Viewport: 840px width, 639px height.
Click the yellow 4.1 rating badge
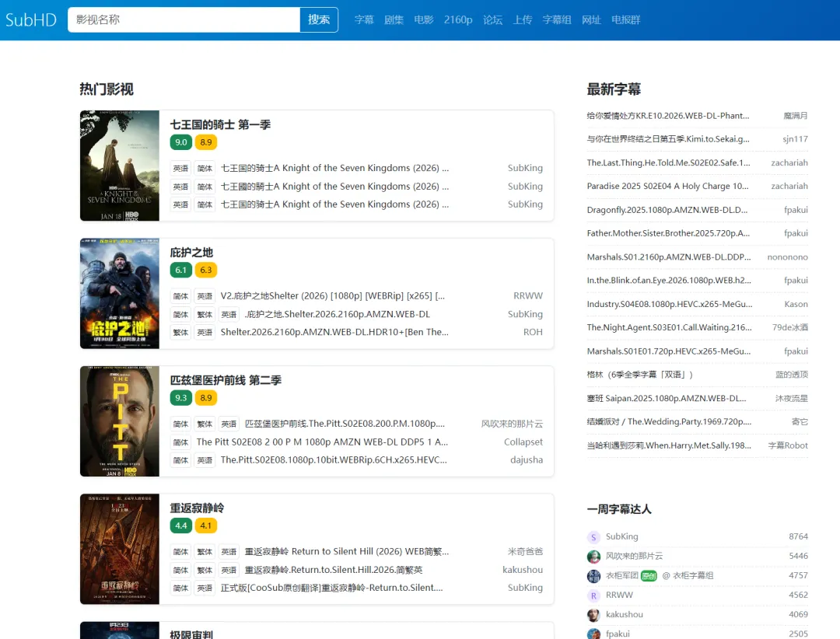coord(205,526)
